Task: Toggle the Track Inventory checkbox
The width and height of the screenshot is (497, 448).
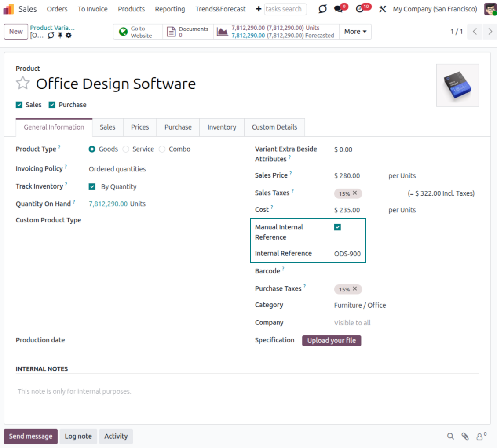Action: 92,187
